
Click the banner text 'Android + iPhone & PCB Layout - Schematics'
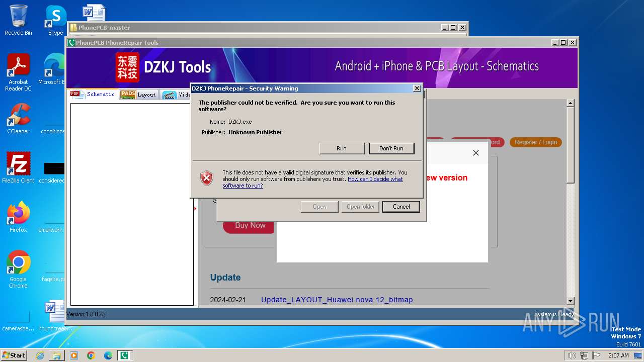[437, 66]
